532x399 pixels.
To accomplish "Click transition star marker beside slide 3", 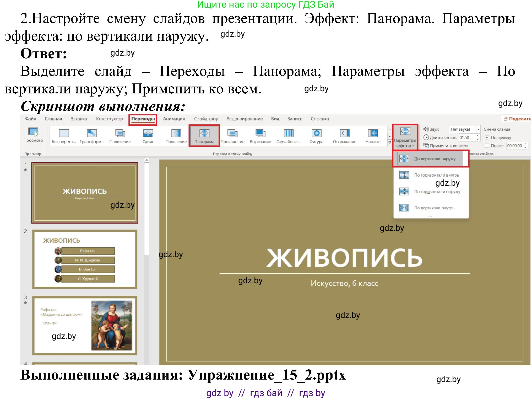I will (x=25, y=303).
